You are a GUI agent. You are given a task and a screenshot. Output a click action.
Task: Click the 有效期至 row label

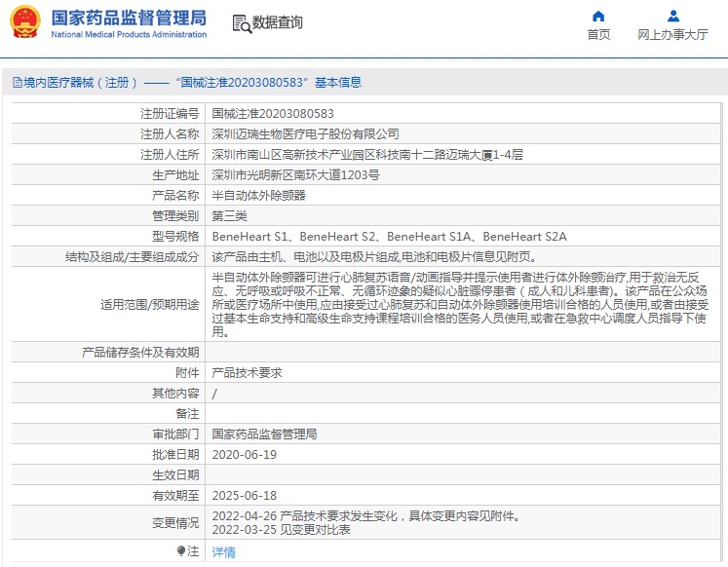click(175, 496)
